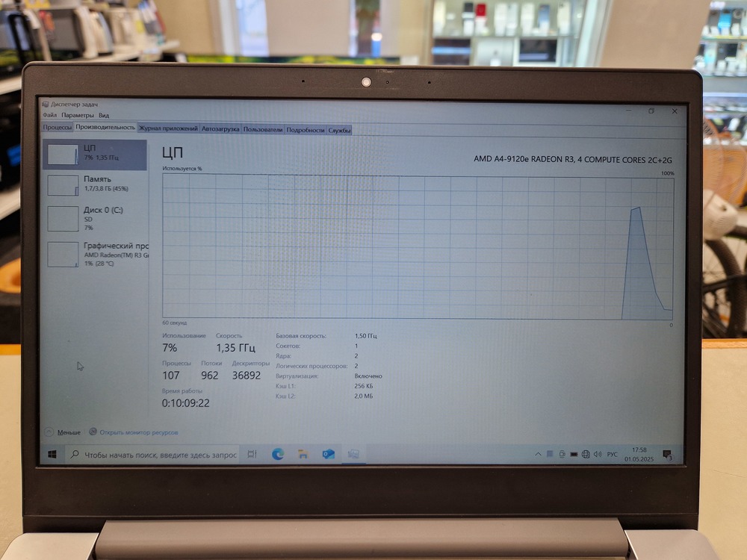Select Диск 0 (C:) in the sidebar
The image size is (747, 560).
pyautogui.click(x=96, y=218)
